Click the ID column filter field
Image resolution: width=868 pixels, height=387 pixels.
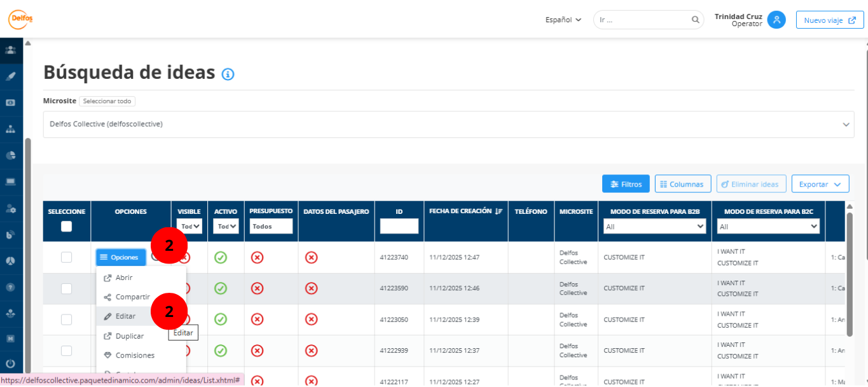pos(399,226)
